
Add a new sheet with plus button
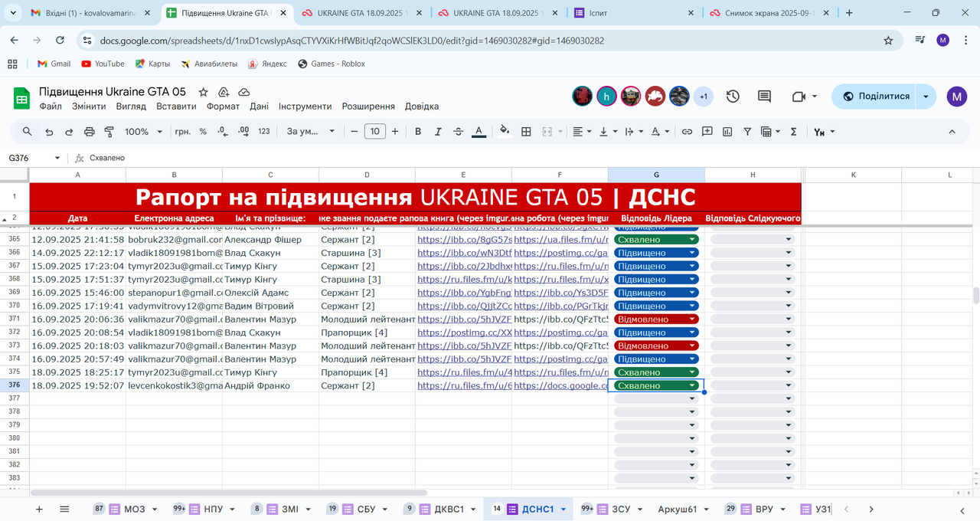[x=39, y=509]
